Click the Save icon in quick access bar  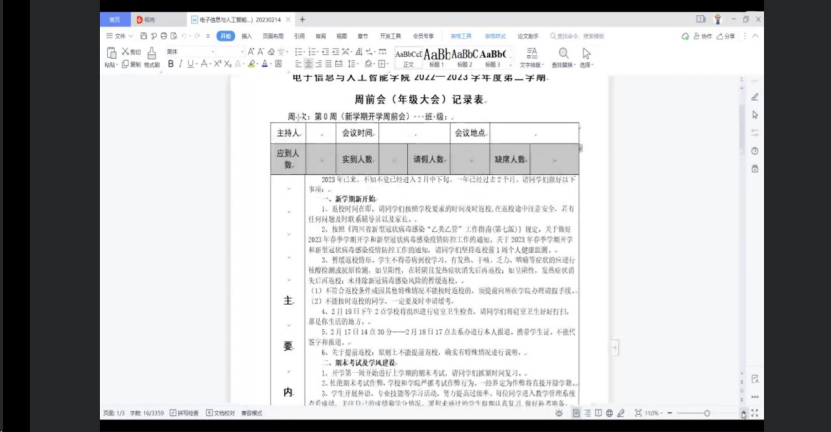point(144,36)
